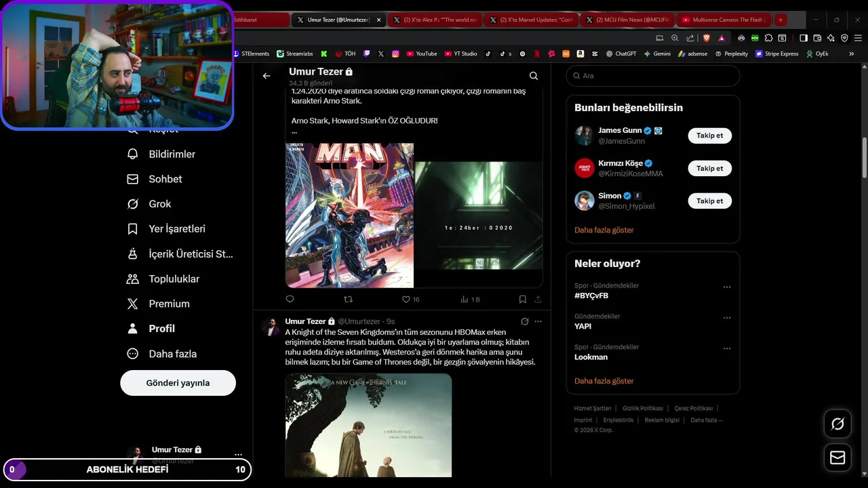Open more options for YAPI trend
The width and height of the screenshot is (868, 488).
[x=727, y=318]
